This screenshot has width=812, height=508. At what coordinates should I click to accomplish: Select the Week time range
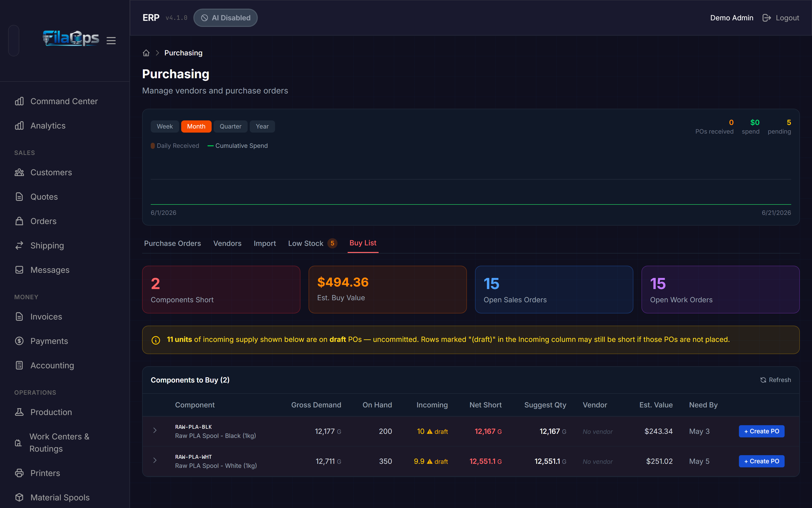click(165, 126)
